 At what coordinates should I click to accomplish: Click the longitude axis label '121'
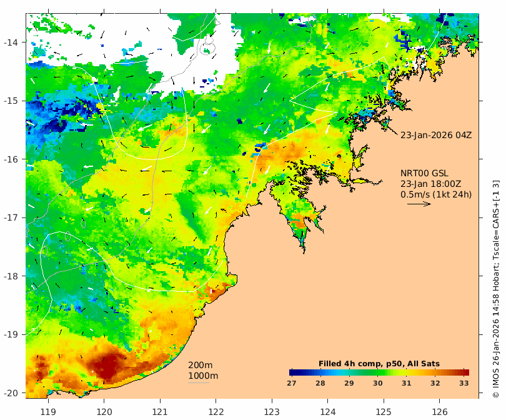[x=160, y=412]
